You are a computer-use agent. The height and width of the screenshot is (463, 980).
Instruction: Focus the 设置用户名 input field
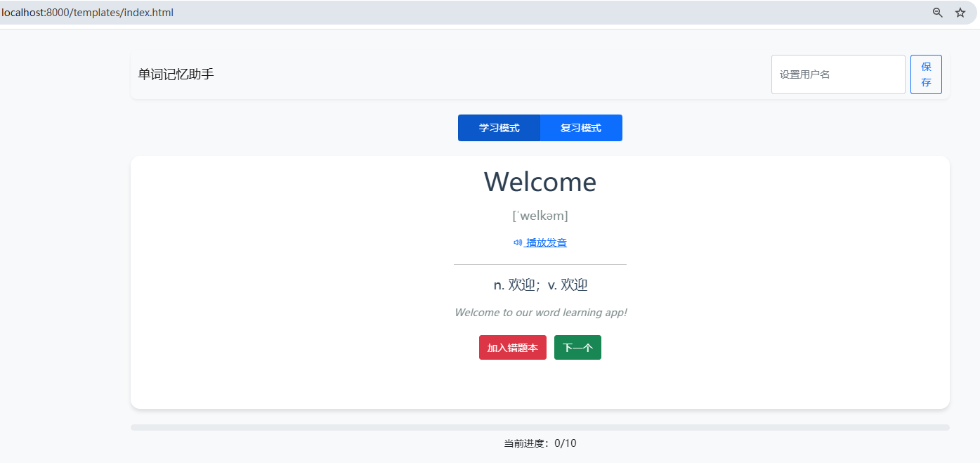(x=838, y=74)
